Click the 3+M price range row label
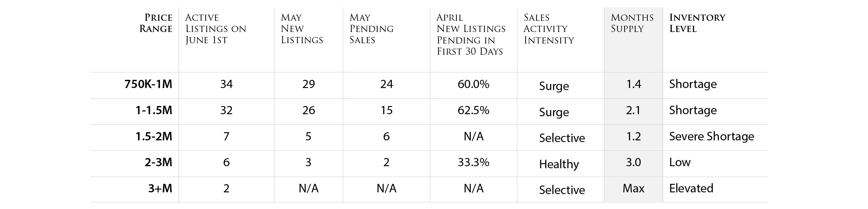This screenshot has width=868, height=209. 160,188
